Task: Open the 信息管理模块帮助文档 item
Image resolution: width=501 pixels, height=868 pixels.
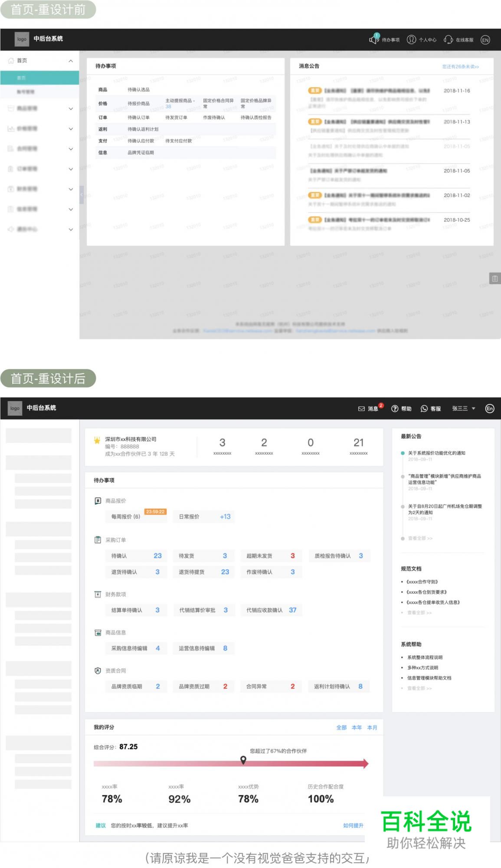Action: [429, 678]
